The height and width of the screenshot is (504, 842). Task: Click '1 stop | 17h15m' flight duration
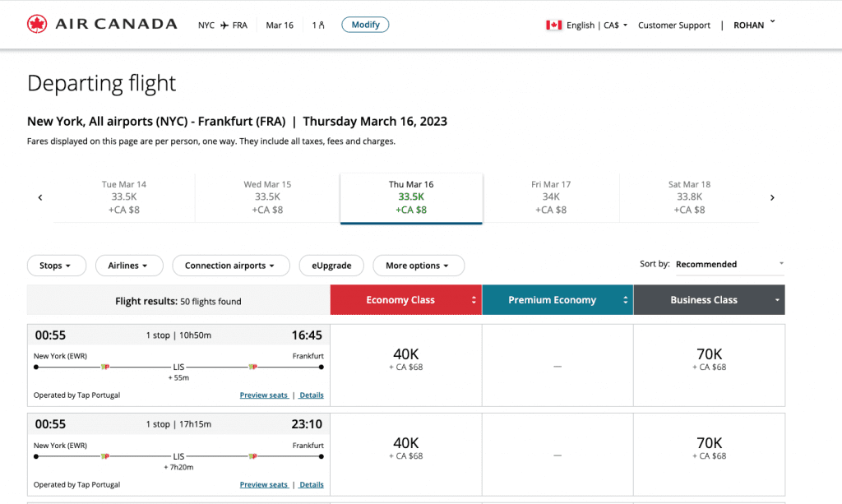pyautogui.click(x=178, y=424)
